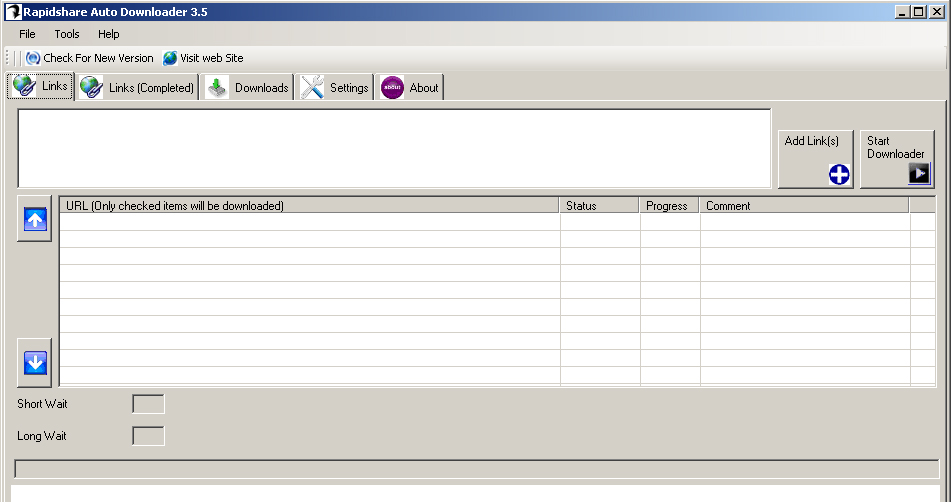Switch to the Links (Completed) tab
The width and height of the screenshot is (951, 502).
[x=138, y=88]
